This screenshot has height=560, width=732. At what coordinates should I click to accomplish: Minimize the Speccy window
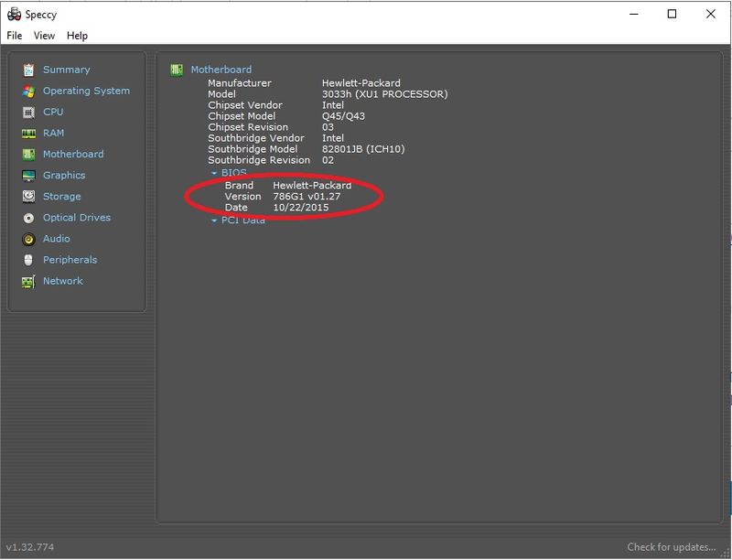633,14
